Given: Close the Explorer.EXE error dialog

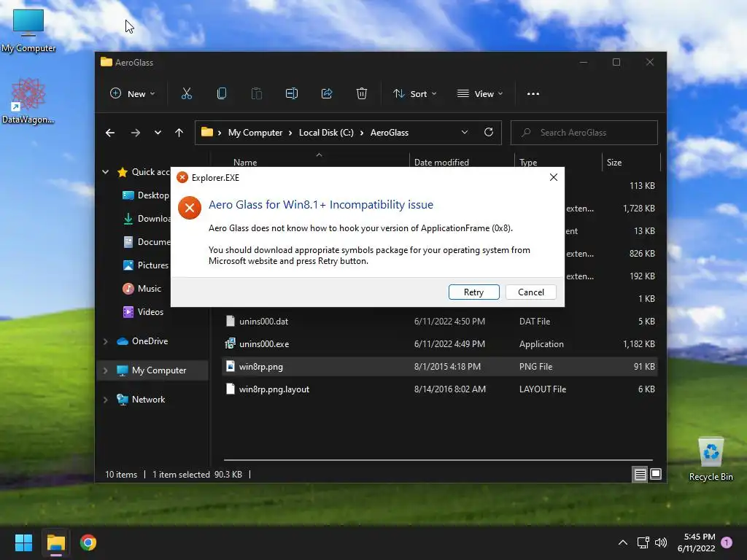Looking at the screenshot, I should coord(554,177).
